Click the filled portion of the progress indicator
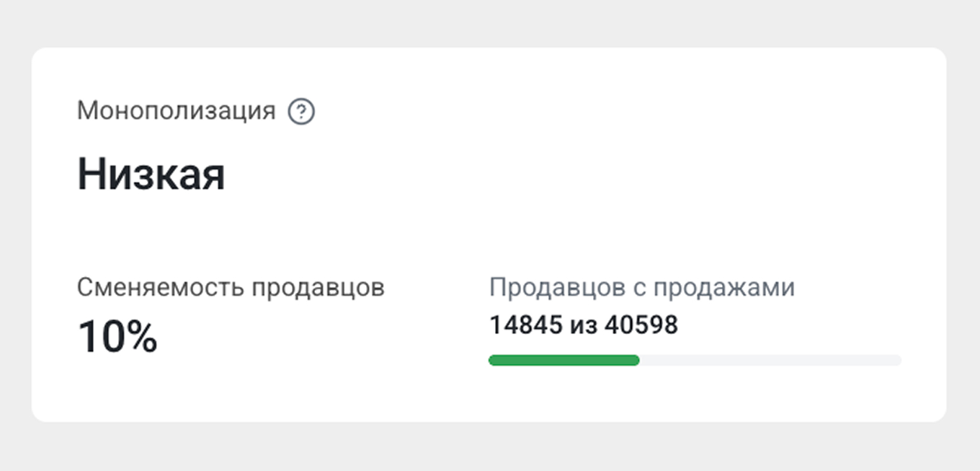Screen dimensions: 980x471 (564, 359)
